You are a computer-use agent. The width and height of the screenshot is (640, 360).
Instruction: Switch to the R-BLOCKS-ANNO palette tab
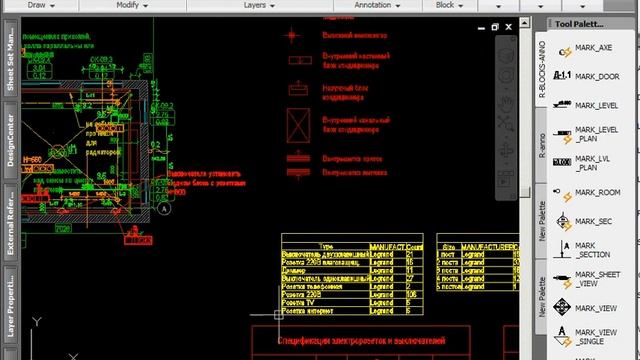[x=542, y=69]
